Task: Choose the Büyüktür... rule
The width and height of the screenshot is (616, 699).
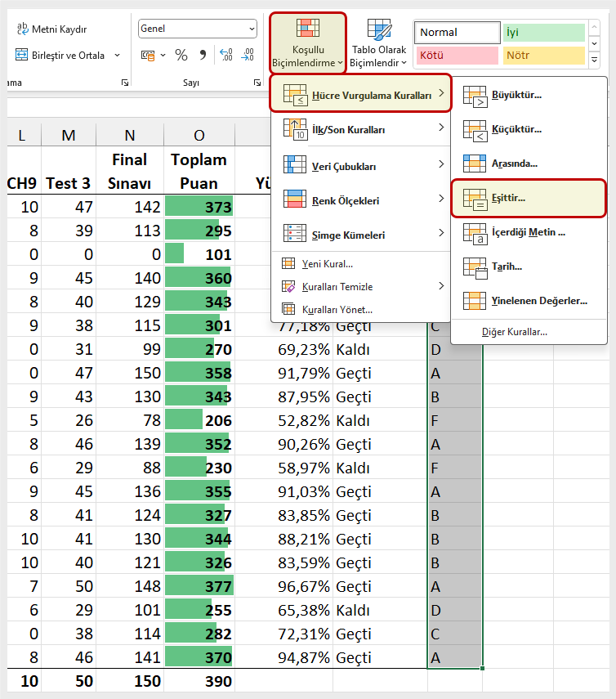Action: tap(529, 95)
